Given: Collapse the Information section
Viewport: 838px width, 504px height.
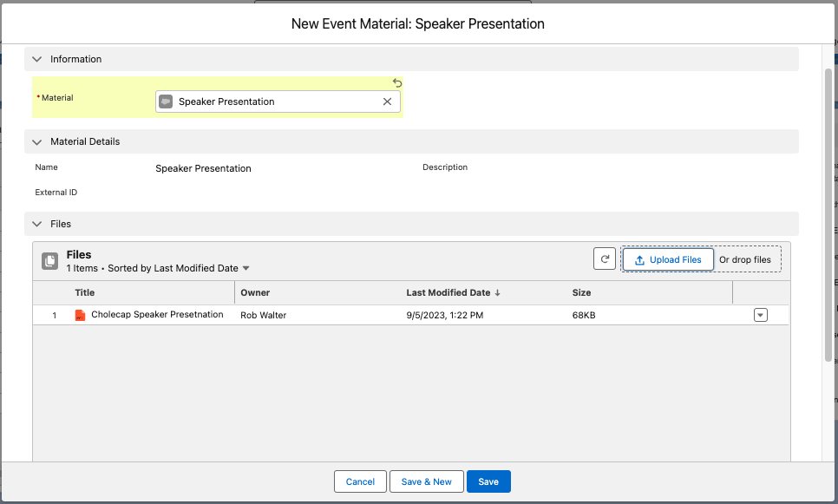Looking at the screenshot, I should (36, 59).
